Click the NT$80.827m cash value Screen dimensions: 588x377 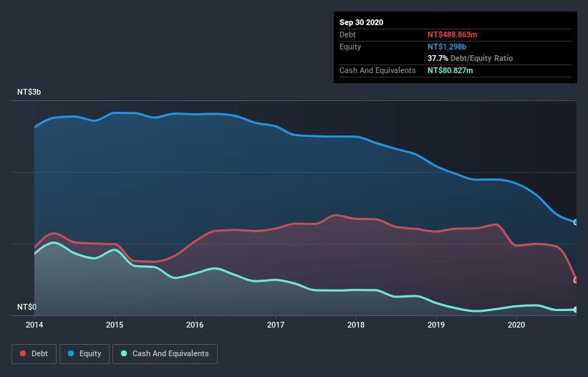(450, 70)
